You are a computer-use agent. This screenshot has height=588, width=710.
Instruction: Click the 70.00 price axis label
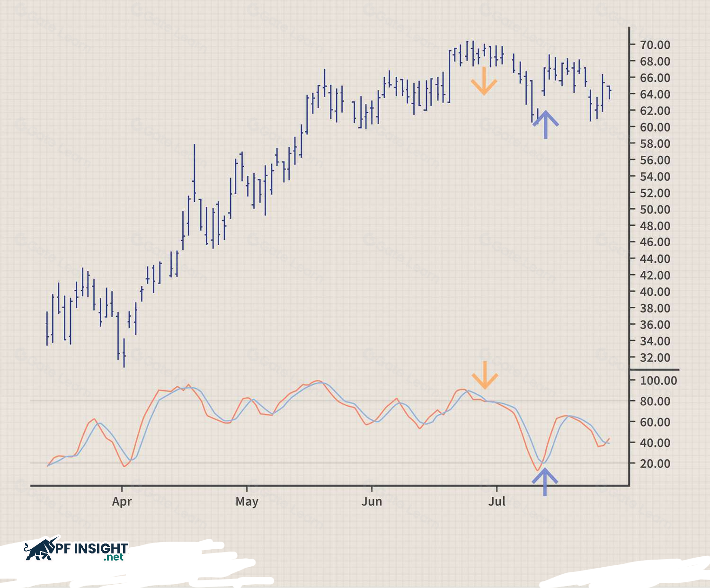point(655,45)
